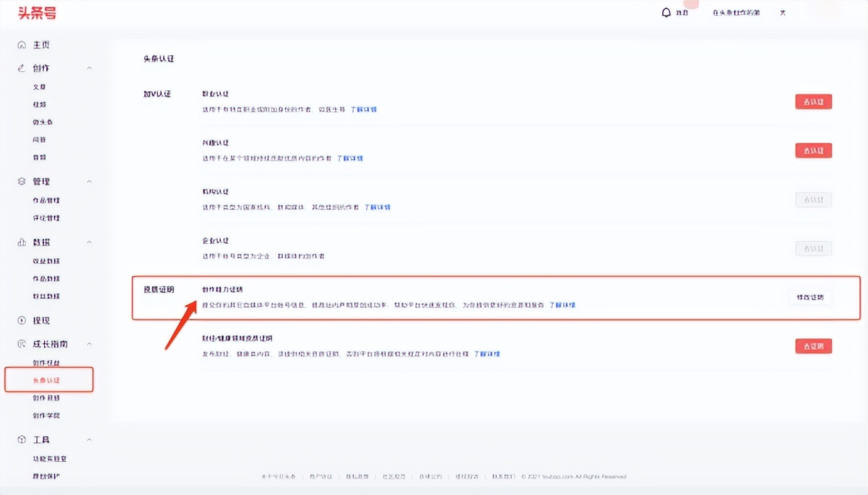Select the highlighted 头条认证 entry
This screenshot has width=868, height=495.
point(48,379)
